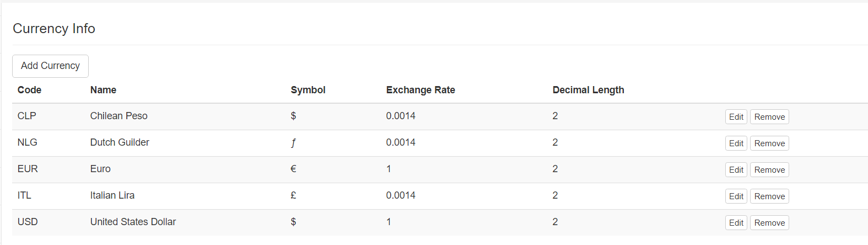Viewport: 868px width, 245px height.
Task: Remove the Chilean Peso currency
Action: coord(769,117)
